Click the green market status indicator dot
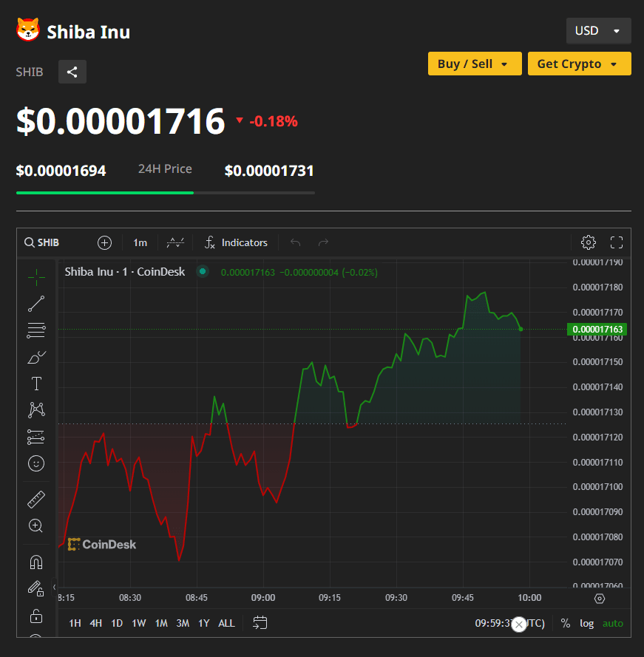 (203, 271)
